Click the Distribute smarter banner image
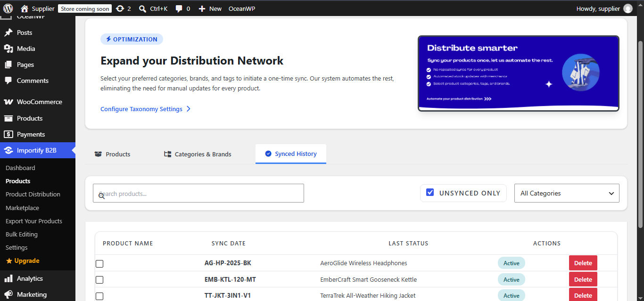 [518, 73]
